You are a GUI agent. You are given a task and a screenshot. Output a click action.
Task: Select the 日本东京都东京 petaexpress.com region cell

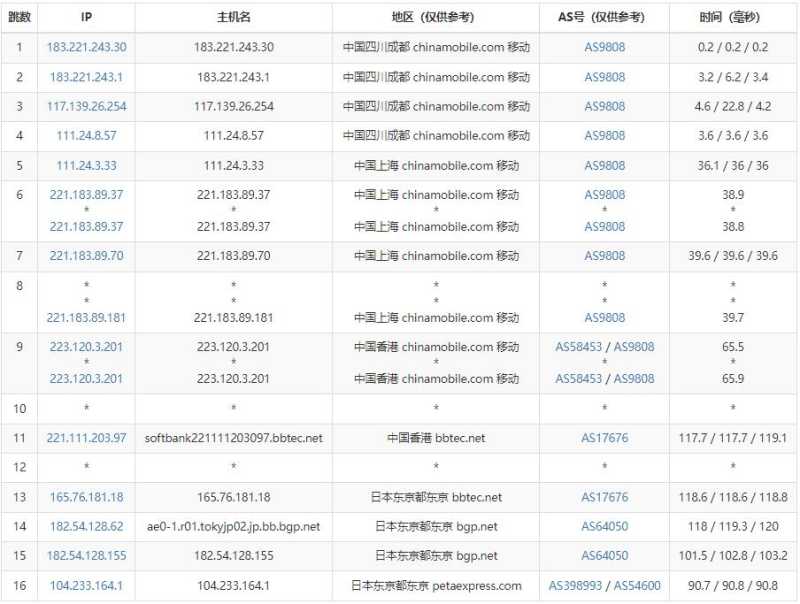pos(436,585)
